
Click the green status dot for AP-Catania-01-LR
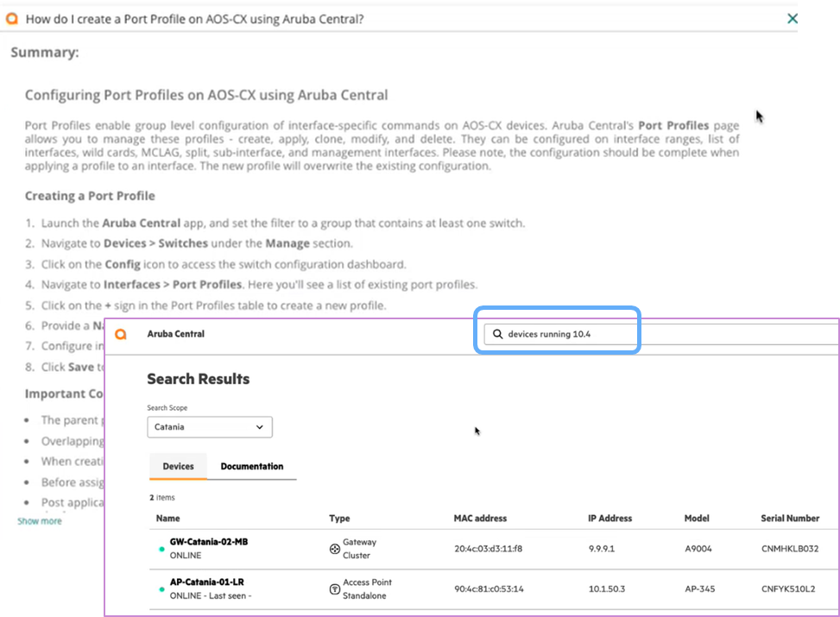(161, 589)
